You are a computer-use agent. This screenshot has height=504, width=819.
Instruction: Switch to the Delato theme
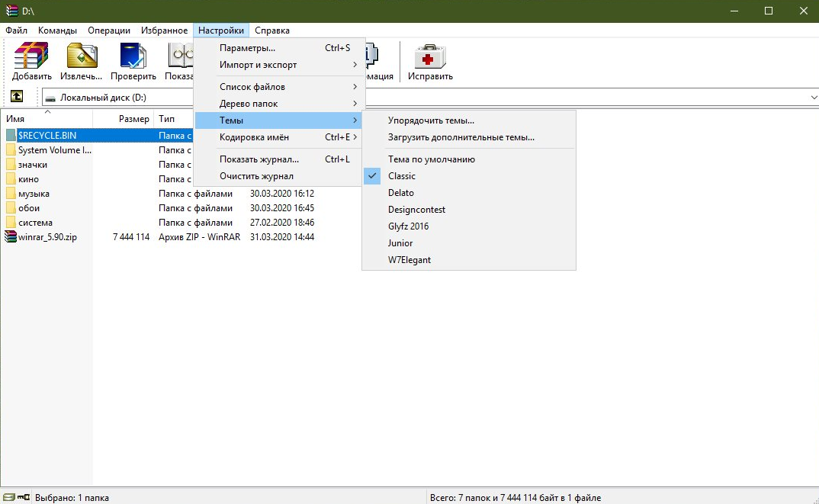[x=468, y=193]
